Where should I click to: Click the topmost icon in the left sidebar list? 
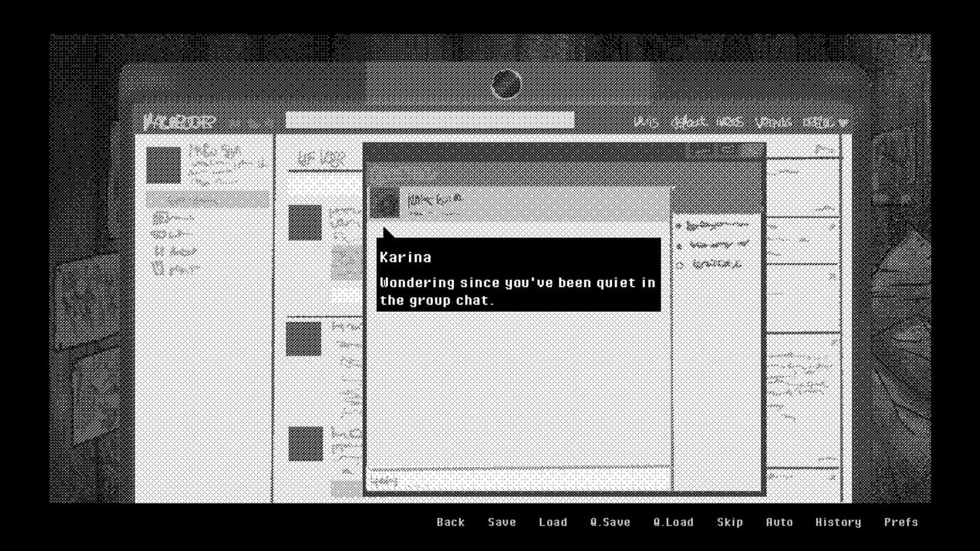point(160,217)
